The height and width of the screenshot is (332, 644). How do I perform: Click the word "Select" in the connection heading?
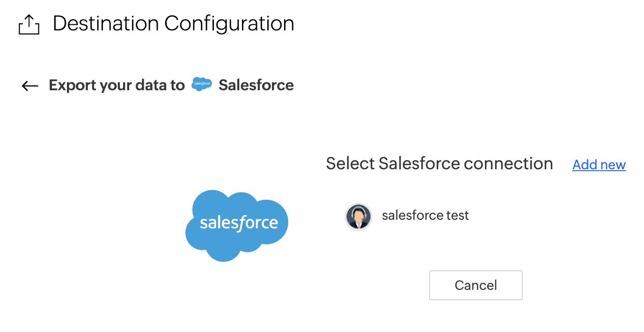click(x=350, y=164)
